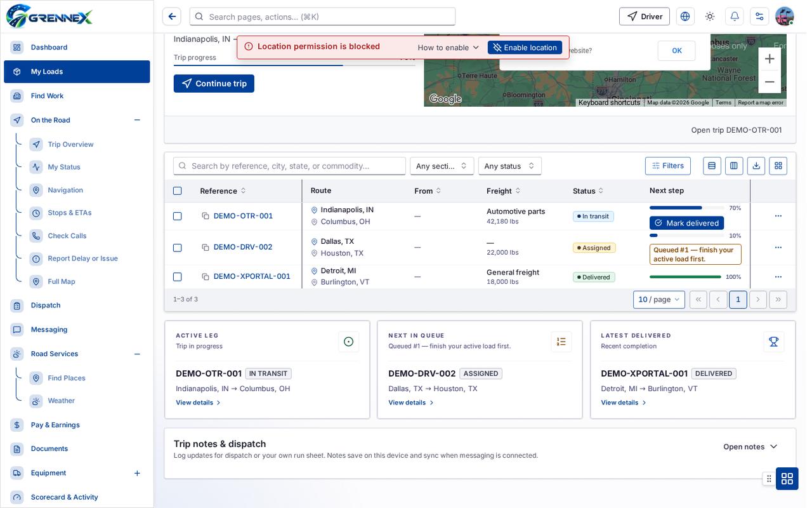Focus the Search pages, actions field
812x508 pixels.
point(322,17)
